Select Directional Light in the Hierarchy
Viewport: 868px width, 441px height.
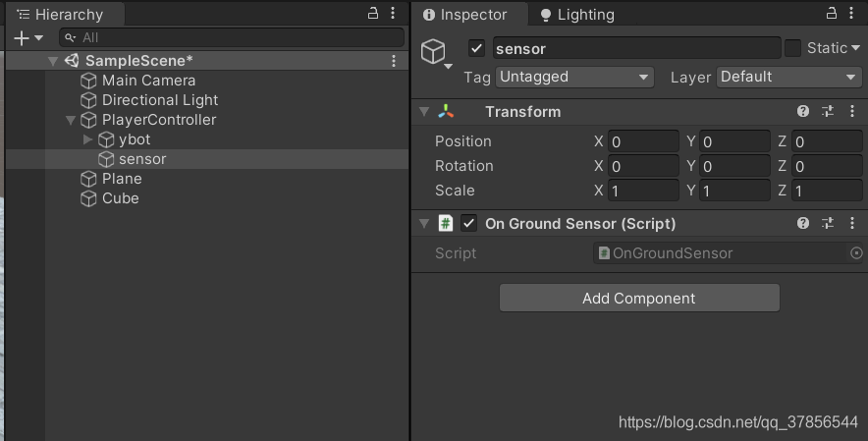pos(159,100)
